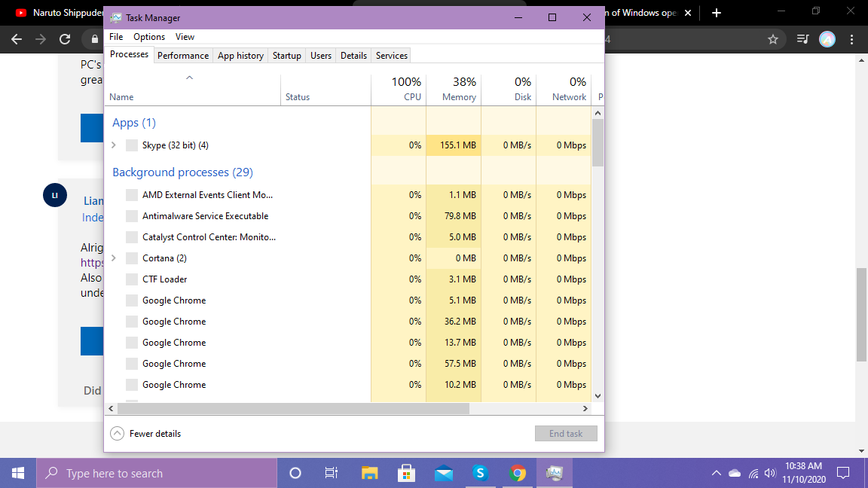868x488 pixels.
Task: Open Cortana circle on the taskbar
Action: (295, 473)
